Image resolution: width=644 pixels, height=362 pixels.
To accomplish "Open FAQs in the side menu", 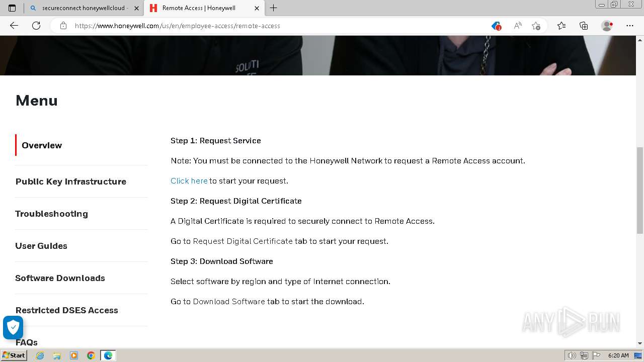I will 27,342.
